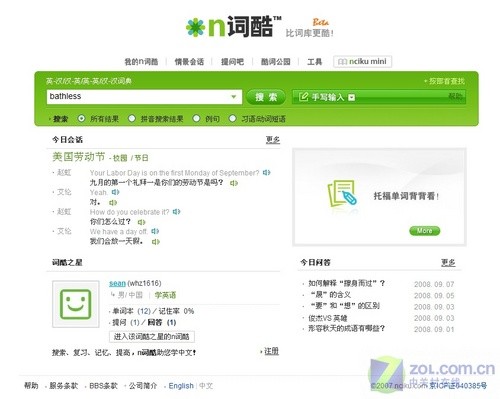Play audio for '对。' line

tap(113, 202)
